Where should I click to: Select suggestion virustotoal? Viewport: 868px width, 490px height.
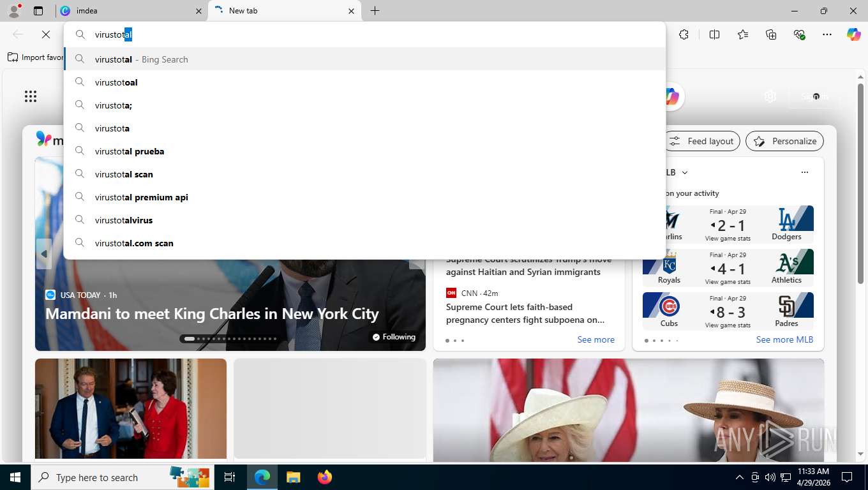click(x=365, y=82)
